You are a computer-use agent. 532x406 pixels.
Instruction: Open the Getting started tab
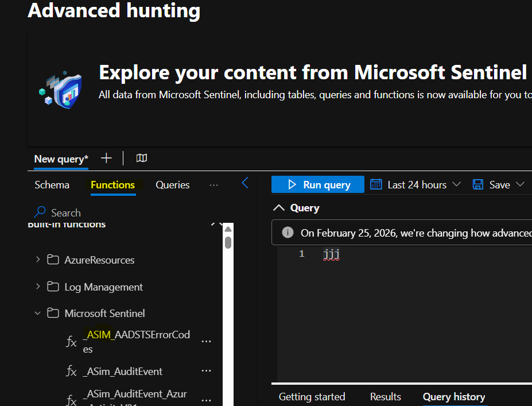point(312,396)
